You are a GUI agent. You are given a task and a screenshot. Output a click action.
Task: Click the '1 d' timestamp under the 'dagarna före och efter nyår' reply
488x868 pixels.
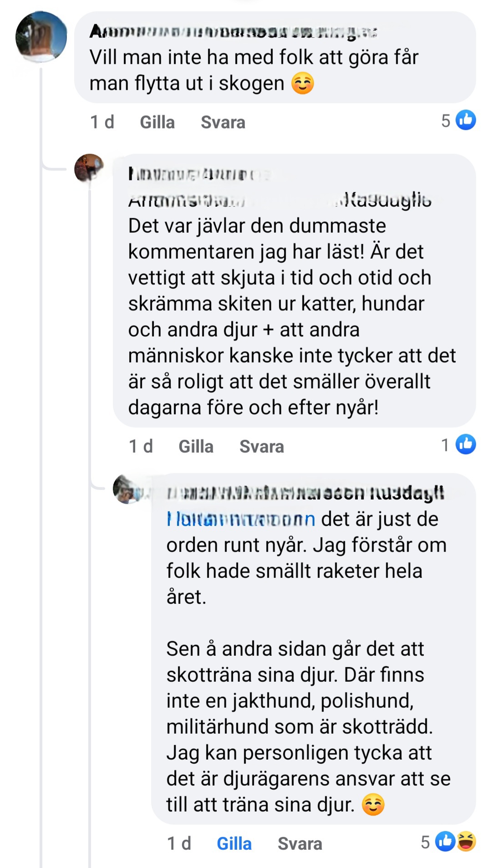[x=141, y=446]
